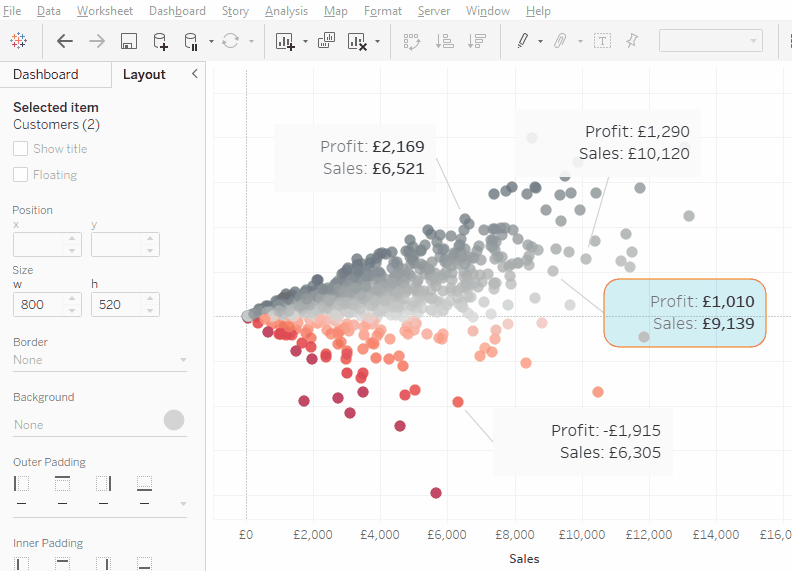This screenshot has height=571, width=792.
Task: Click the Save disk icon
Action: click(x=128, y=41)
